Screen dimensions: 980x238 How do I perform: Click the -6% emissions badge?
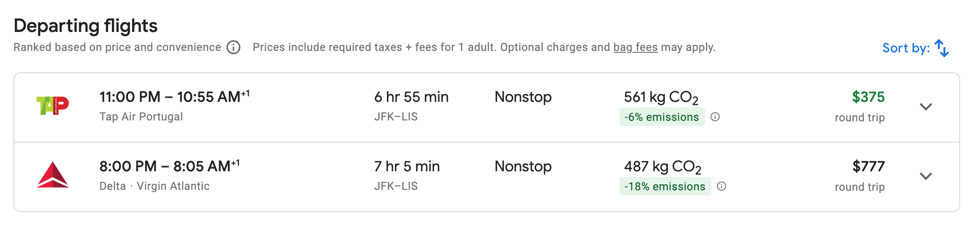click(x=661, y=117)
